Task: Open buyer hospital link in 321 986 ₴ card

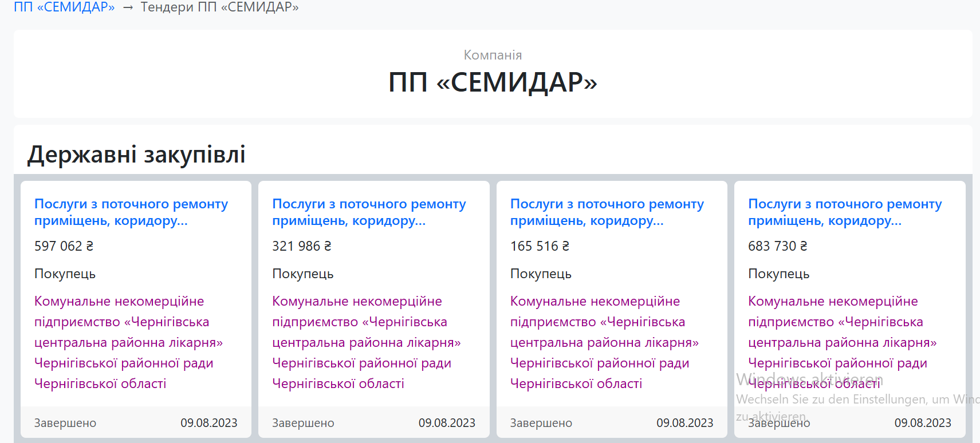Action: click(366, 342)
